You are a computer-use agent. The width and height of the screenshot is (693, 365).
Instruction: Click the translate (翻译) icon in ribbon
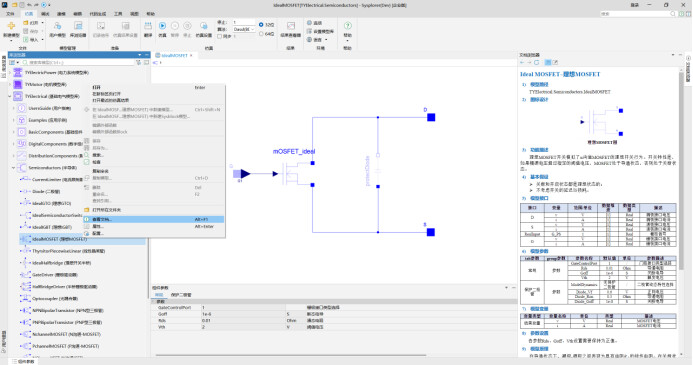(x=148, y=26)
